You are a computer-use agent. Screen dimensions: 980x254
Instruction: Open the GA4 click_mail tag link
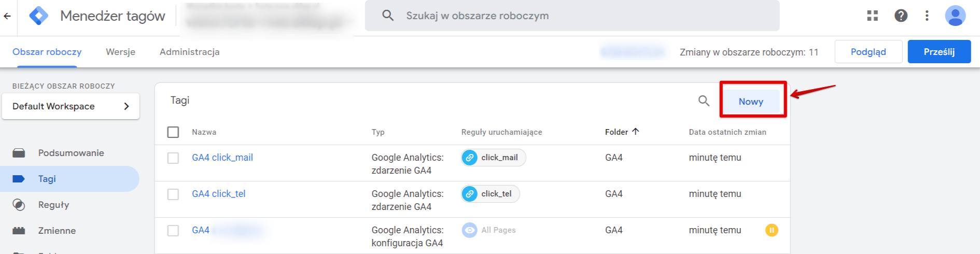[x=222, y=158]
